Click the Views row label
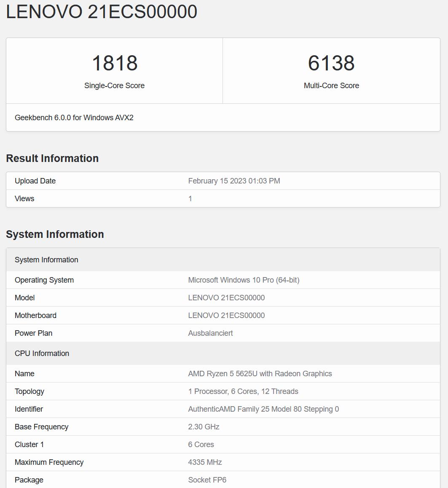The image size is (448, 488). click(24, 199)
